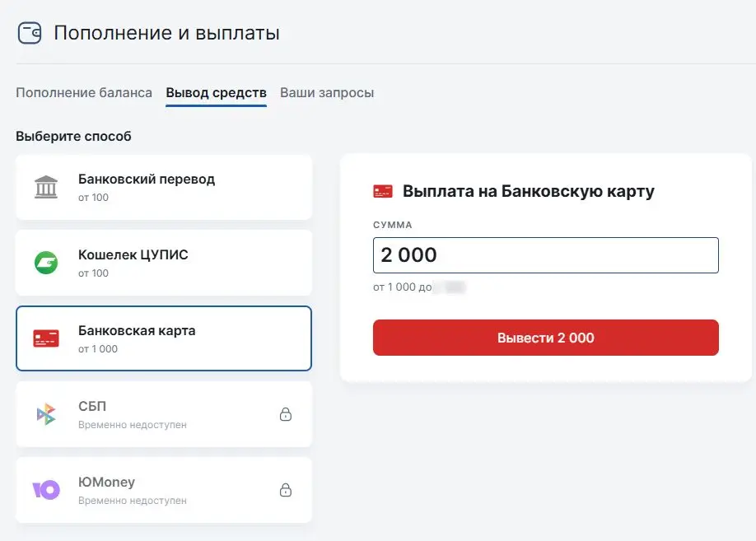The height and width of the screenshot is (541, 756).
Task: Choose Кошелек ЦУПИС as withdrawal method
Action: (163, 263)
